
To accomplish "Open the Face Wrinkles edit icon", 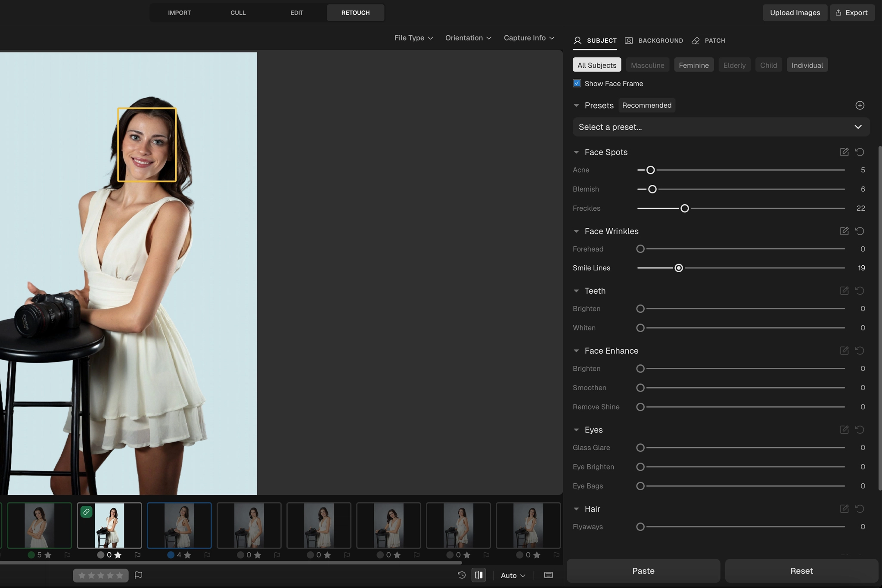I will coord(844,231).
